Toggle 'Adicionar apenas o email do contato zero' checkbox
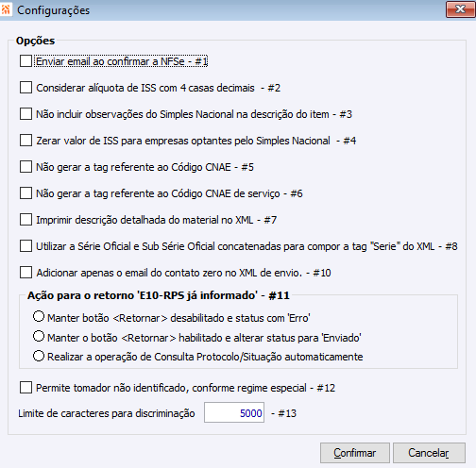The width and height of the screenshot is (476, 468). click(25, 273)
